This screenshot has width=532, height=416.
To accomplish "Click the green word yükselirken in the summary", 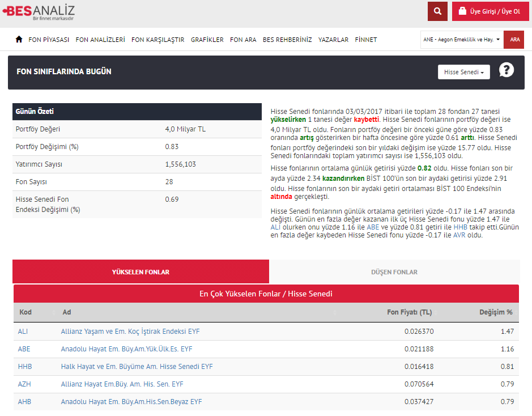I will (x=288, y=120).
